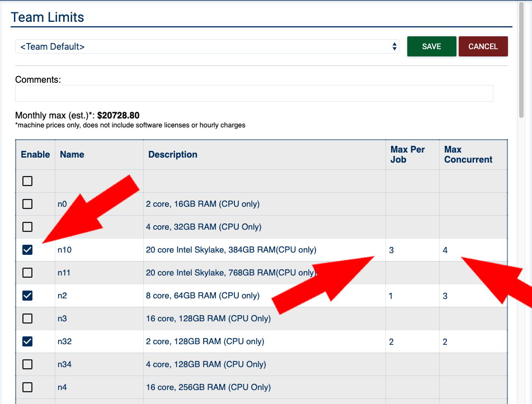Enable the 4 core 32GB RAM checkbox
Image resolution: width=532 pixels, height=404 pixels.
tap(27, 227)
